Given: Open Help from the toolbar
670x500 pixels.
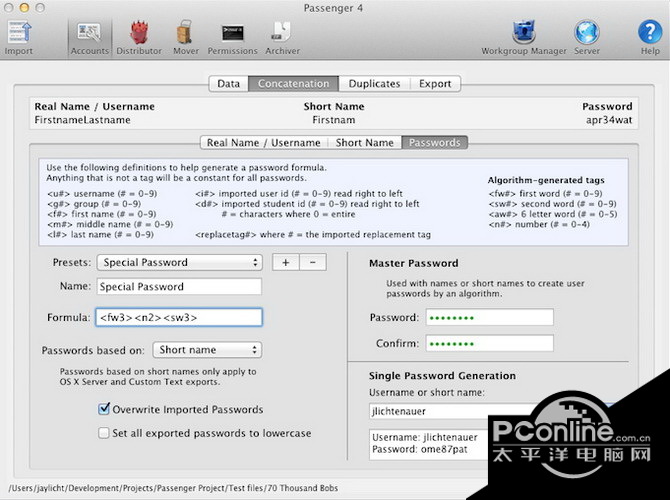Looking at the screenshot, I should pos(650,38).
